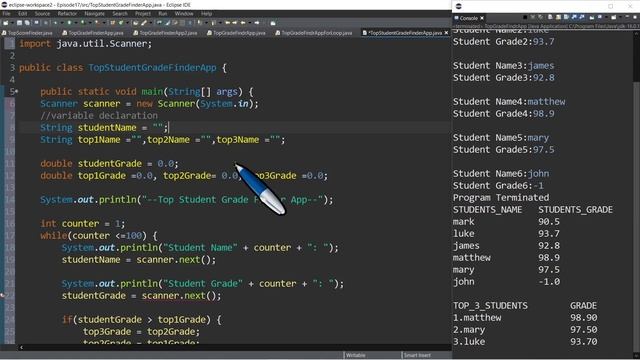The width and height of the screenshot is (640, 360).
Task: Click the green Run toolbar icon
Action: (69, 23)
